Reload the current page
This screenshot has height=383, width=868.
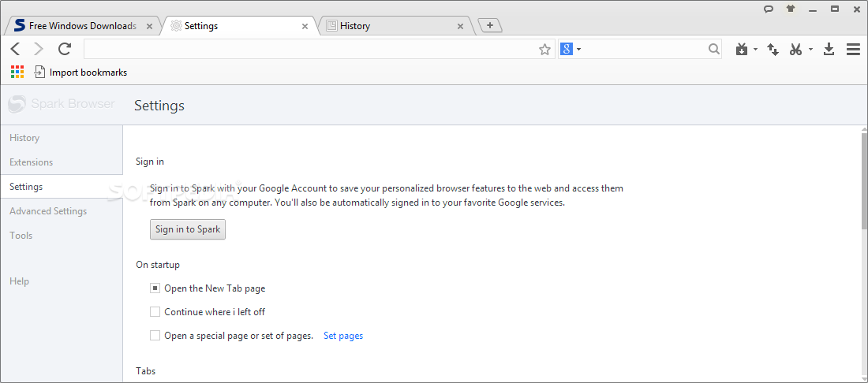coord(65,49)
